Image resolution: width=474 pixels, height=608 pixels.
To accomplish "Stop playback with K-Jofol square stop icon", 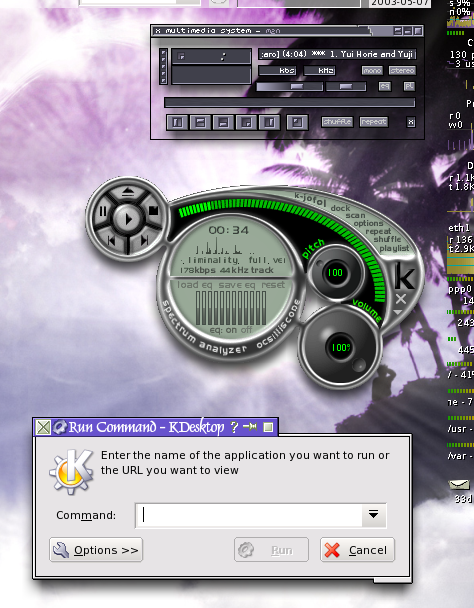I will click(154, 211).
